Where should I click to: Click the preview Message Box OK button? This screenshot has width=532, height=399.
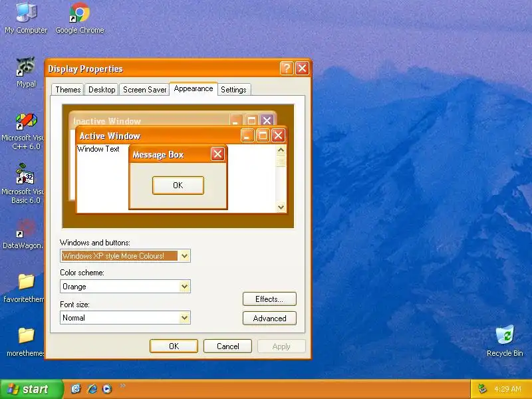[178, 186]
